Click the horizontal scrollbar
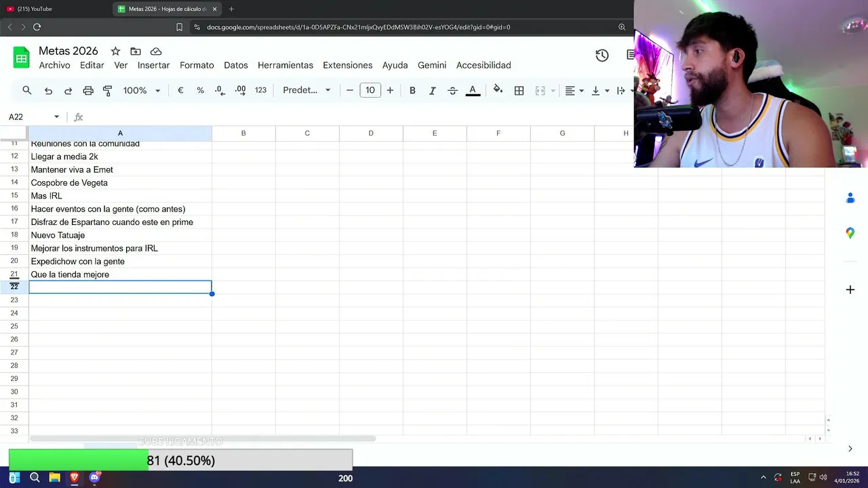The width and height of the screenshot is (868, 488). pyautogui.click(x=203, y=439)
